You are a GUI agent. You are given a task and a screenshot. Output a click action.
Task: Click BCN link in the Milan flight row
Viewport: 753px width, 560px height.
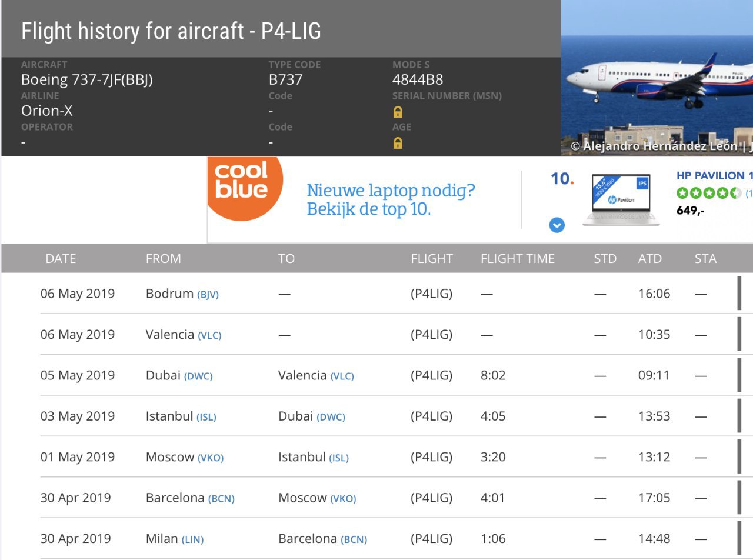coord(354,539)
